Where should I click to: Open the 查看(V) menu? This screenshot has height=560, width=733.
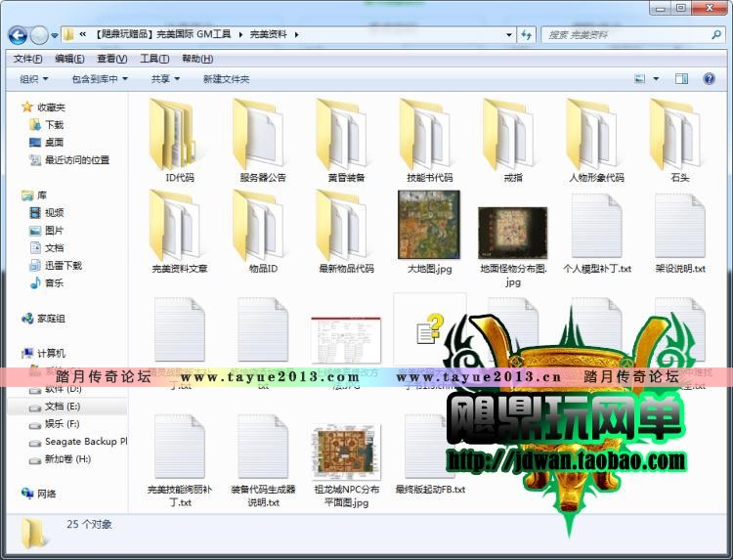[x=111, y=59]
